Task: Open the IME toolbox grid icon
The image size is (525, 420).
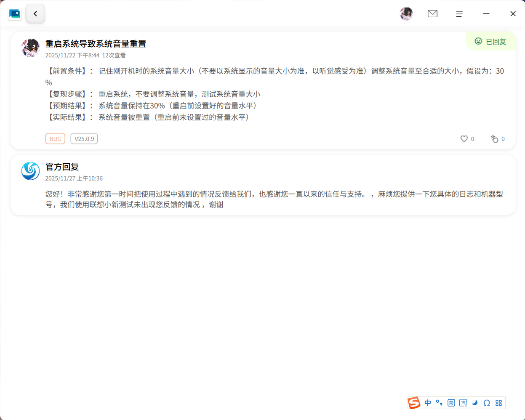Action: pos(499,403)
